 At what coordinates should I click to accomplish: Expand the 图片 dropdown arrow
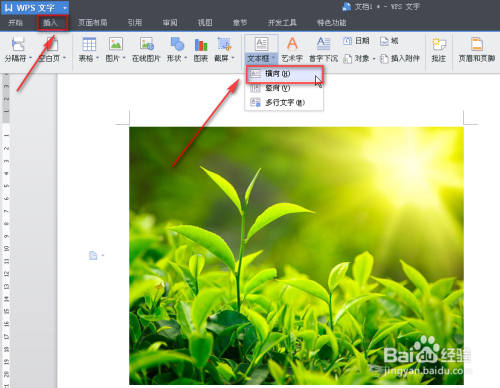(x=124, y=58)
